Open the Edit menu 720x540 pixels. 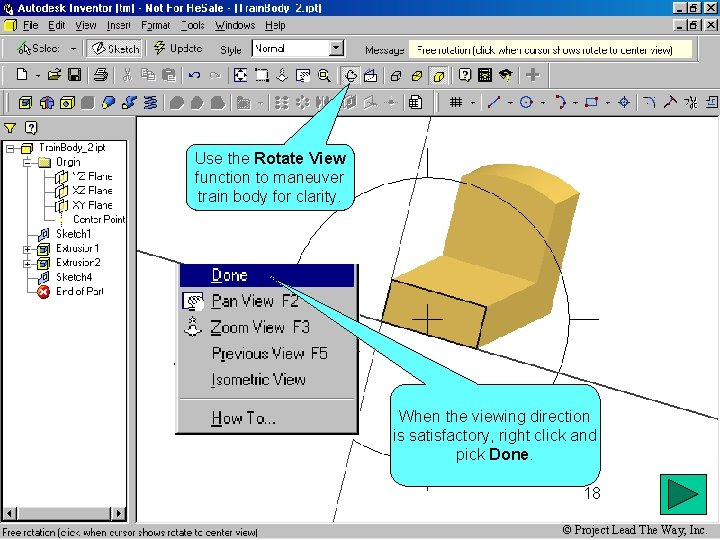click(x=56, y=25)
